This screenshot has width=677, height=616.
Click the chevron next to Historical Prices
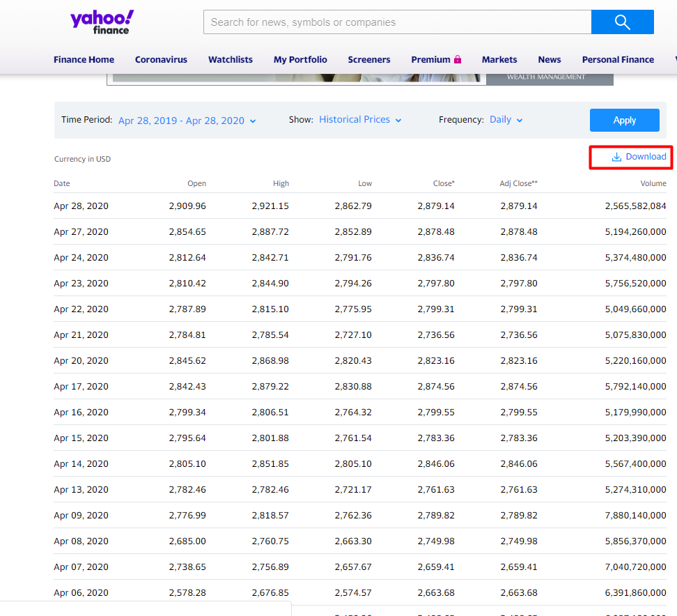coord(398,121)
